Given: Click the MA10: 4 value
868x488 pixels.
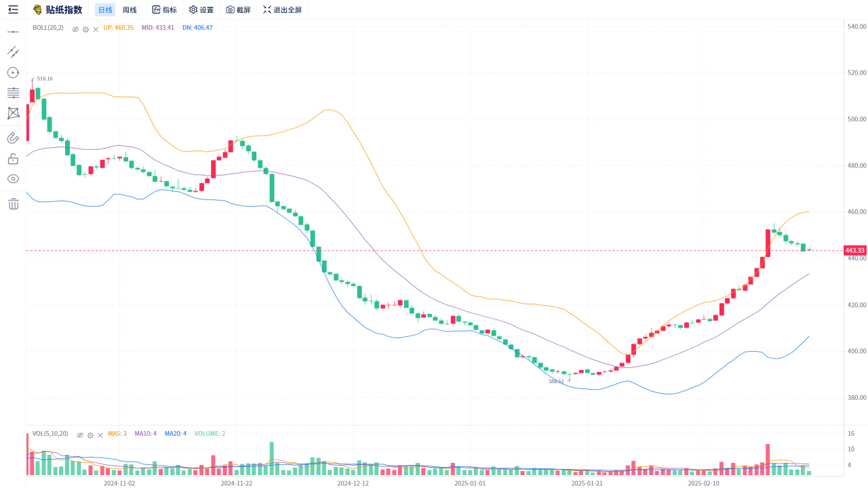Looking at the screenshot, I should tap(146, 434).
